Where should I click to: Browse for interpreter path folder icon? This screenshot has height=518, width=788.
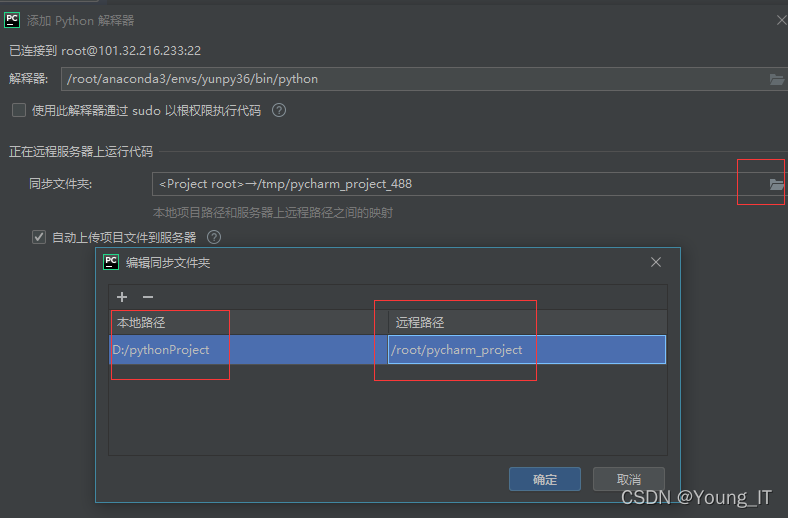[x=776, y=79]
